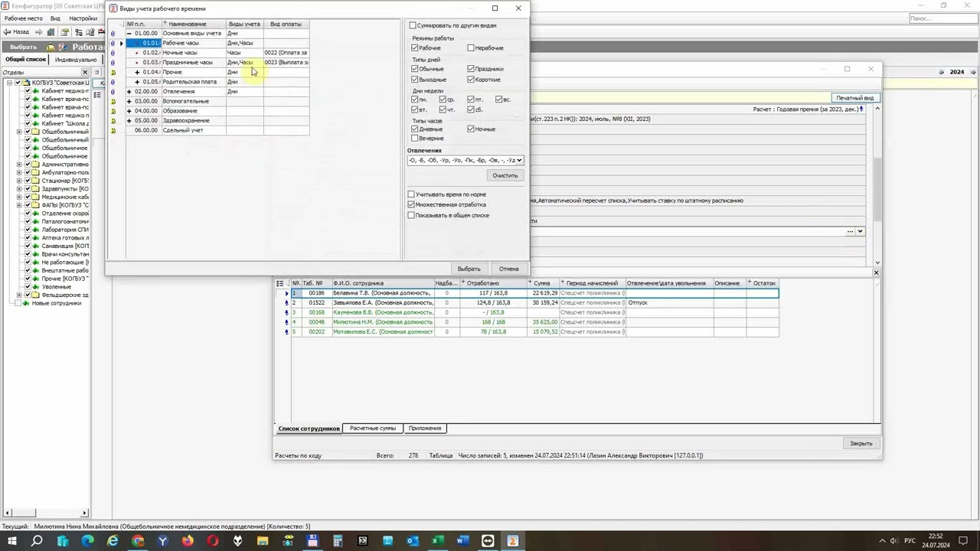Switch to Расчетные суммы tab
The height and width of the screenshot is (551, 980).
[x=373, y=429]
